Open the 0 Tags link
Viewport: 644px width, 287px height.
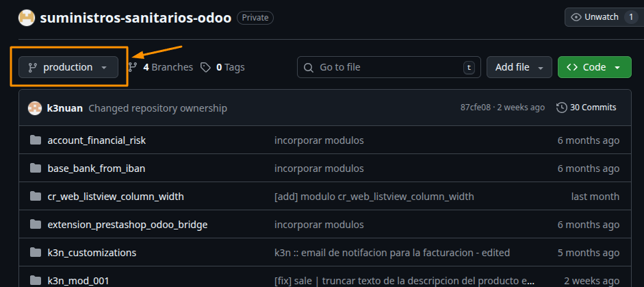pos(223,67)
